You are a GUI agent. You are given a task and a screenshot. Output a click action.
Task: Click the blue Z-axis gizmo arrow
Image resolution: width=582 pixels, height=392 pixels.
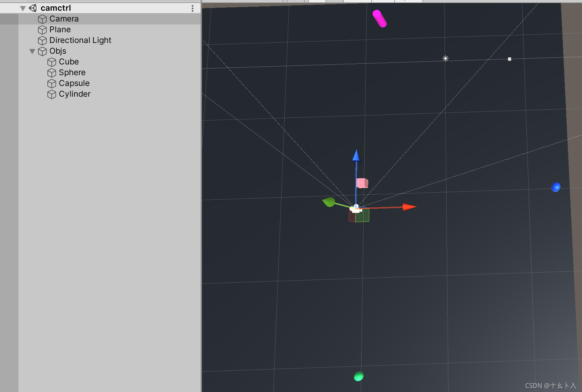356,156
